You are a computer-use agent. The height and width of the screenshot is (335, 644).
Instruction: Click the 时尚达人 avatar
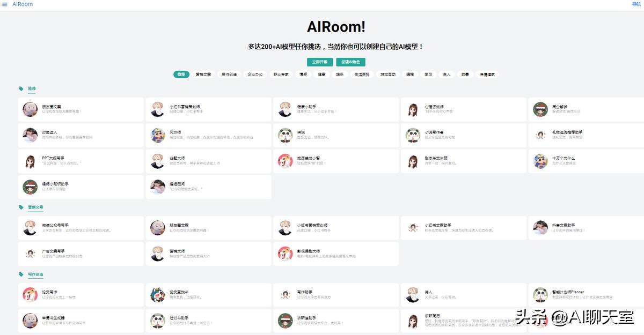pos(30,135)
